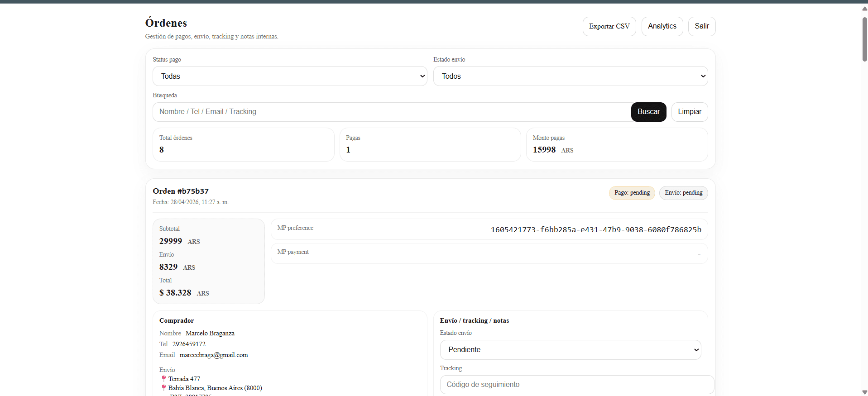Viewport: 868px width, 396px height.
Task: Click the Exportar CSV button
Action: click(609, 26)
